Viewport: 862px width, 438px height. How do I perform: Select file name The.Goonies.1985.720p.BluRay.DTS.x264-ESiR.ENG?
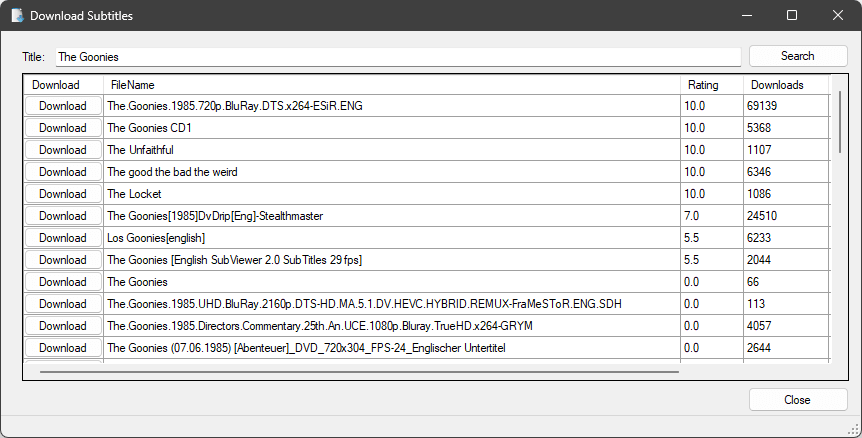[235, 106]
